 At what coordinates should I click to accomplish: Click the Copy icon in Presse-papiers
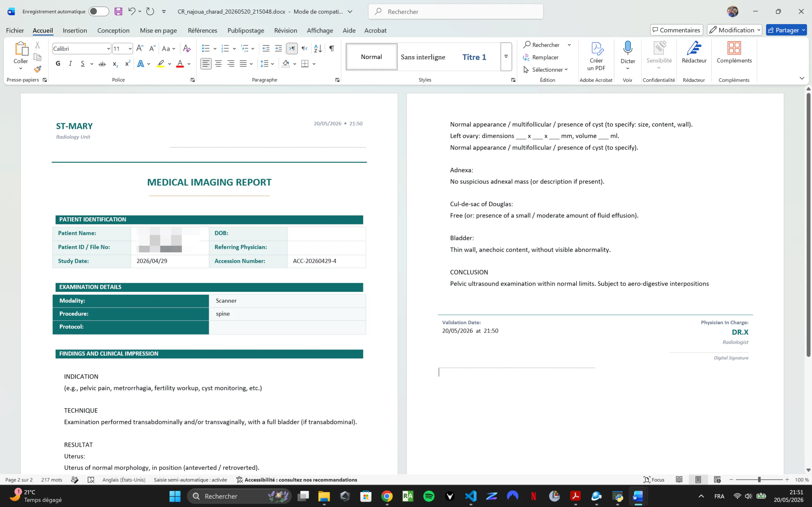click(x=37, y=57)
